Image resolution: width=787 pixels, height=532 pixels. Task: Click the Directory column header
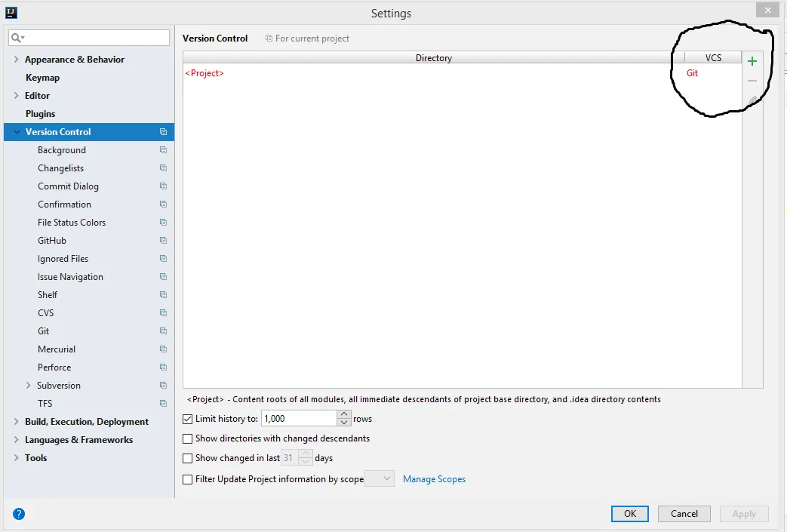(434, 57)
